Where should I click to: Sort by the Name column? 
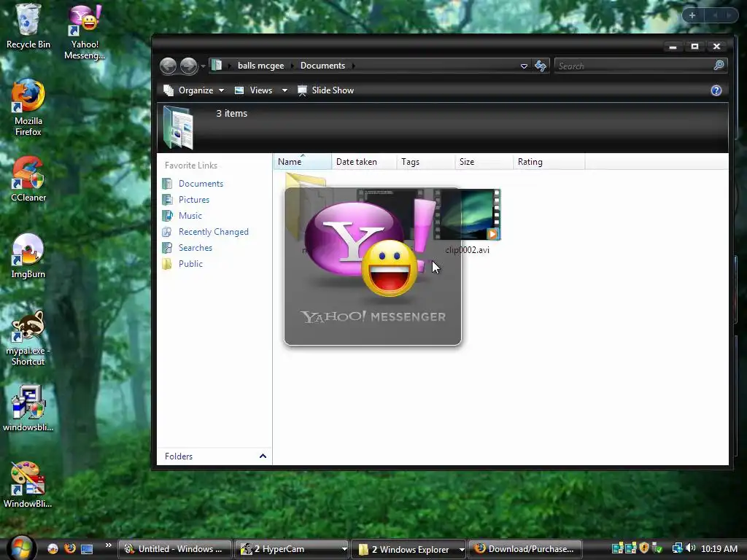click(302, 162)
